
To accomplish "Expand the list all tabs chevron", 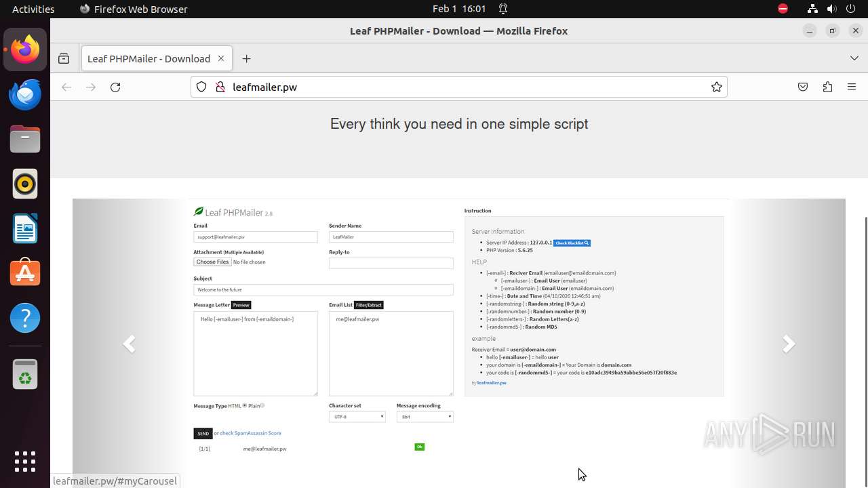I will [x=854, y=58].
